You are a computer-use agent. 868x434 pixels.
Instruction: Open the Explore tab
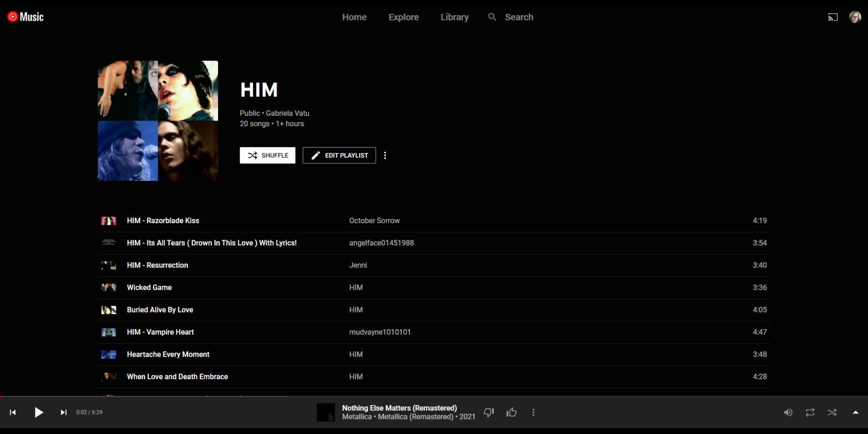click(x=404, y=17)
